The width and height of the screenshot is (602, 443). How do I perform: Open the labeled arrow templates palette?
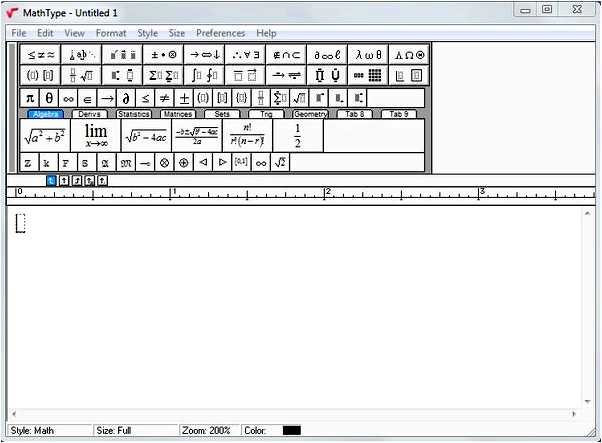click(x=286, y=75)
